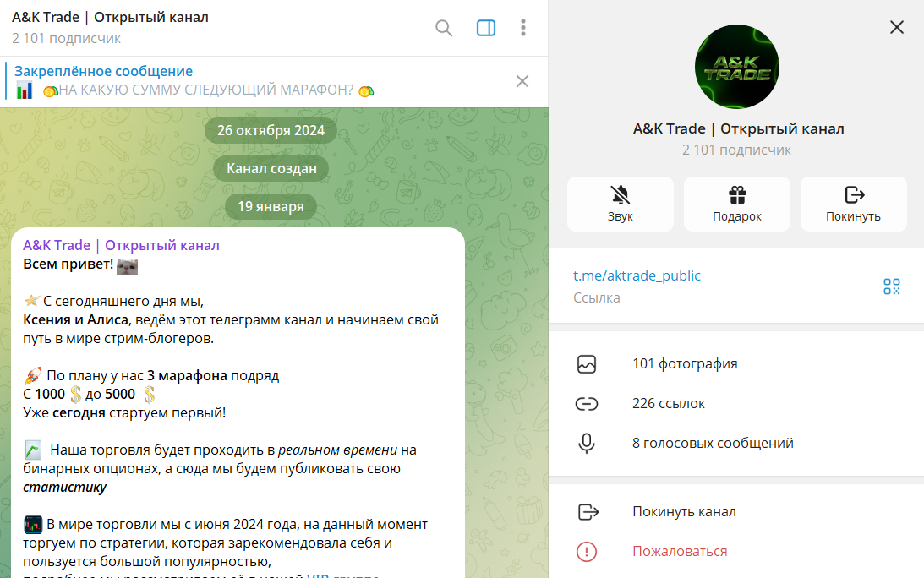This screenshot has width=924, height=578.
Task: Open the three-dot more options menu
Action: pyautogui.click(x=523, y=28)
